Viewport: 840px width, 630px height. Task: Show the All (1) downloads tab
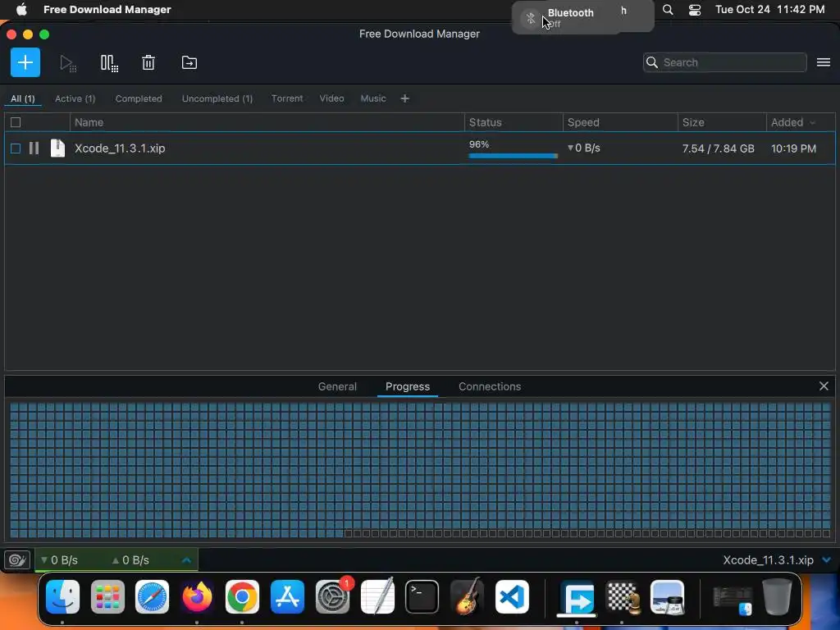coord(22,98)
